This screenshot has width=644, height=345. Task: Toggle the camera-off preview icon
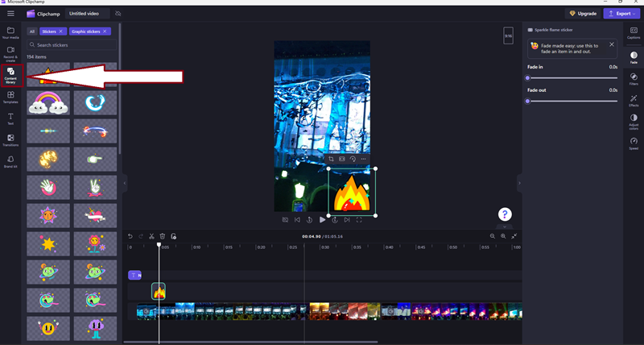pyautogui.click(x=285, y=220)
